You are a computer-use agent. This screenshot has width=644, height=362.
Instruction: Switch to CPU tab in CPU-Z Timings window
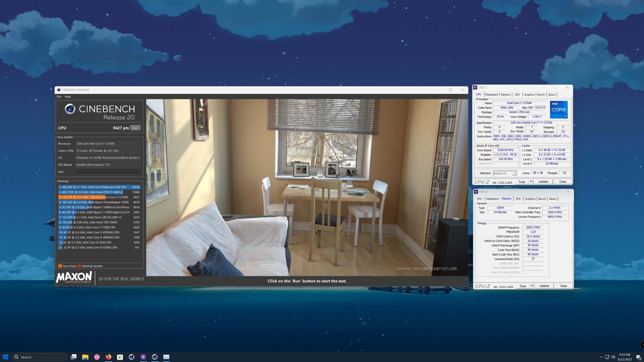(x=479, y=199)
